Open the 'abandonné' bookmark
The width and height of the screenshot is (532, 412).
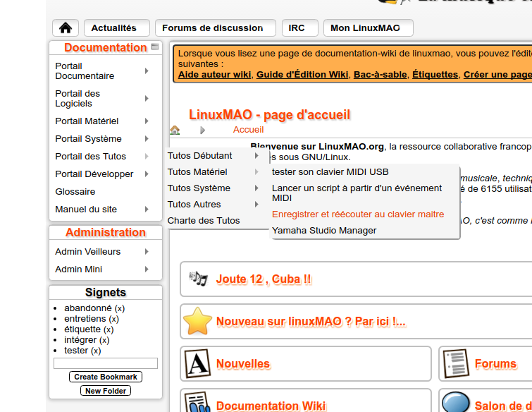(88, 308)
